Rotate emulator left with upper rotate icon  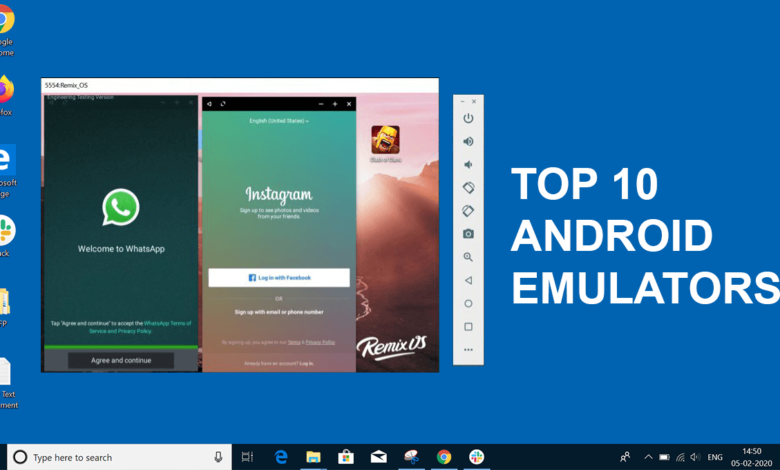point(468,188)
